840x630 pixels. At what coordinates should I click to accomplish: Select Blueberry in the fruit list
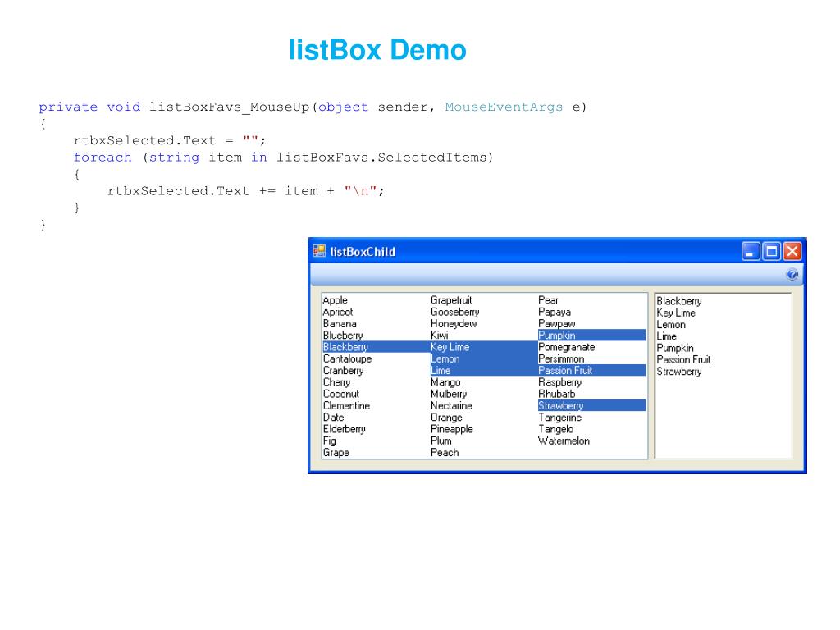click(x=343, y=336)
